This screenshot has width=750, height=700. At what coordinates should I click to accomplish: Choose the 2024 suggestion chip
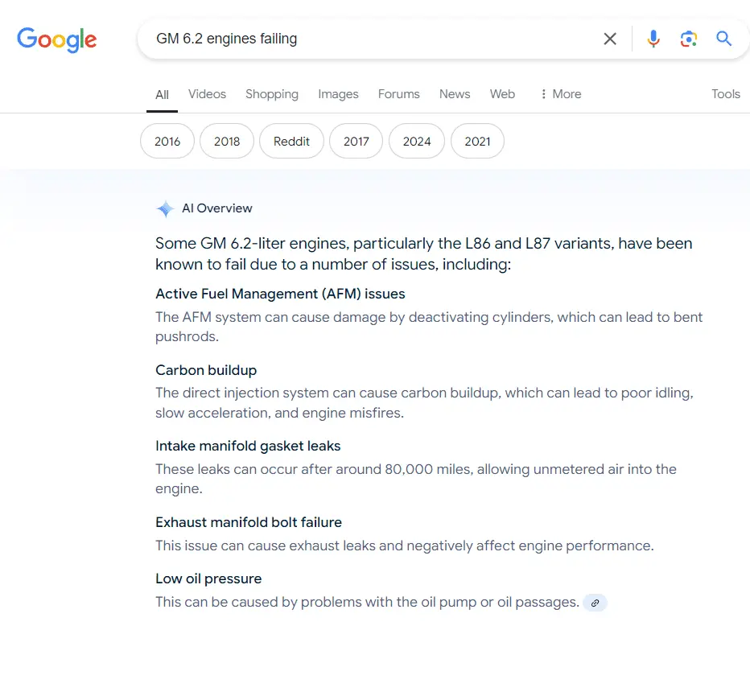coord(417,142)
